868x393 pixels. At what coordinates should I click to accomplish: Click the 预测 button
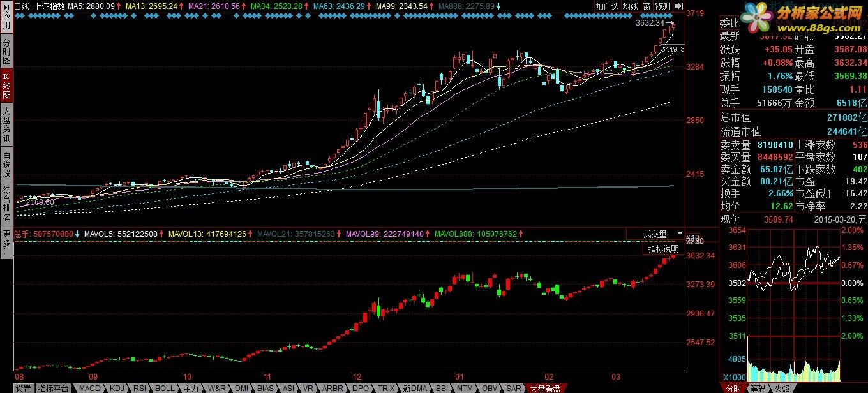click(x=662, y=6)
